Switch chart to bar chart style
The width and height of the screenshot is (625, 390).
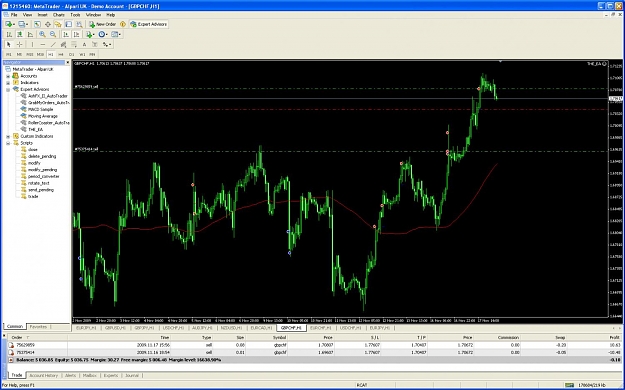(9, 34)
